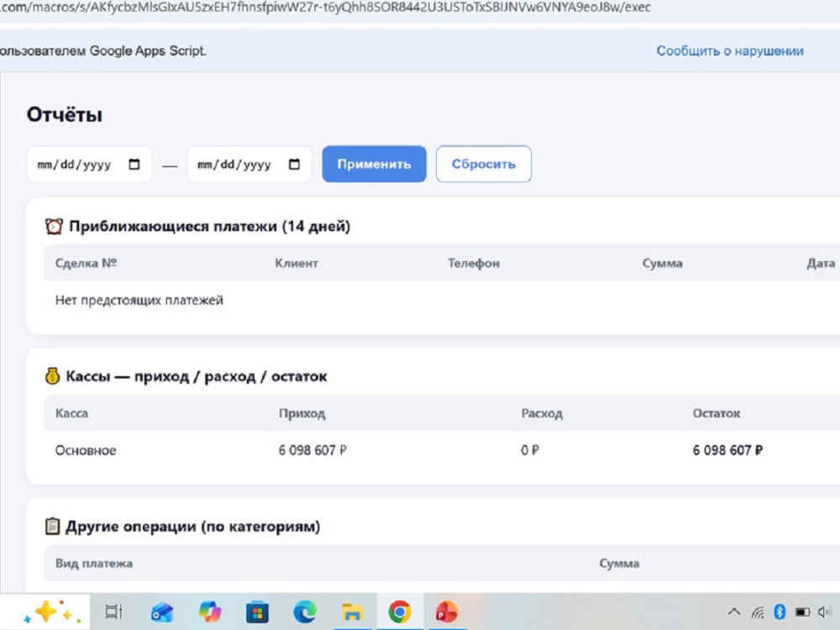Apply the date filter with Применить
This screenshot has width=840, height=630.
(374, 164)
